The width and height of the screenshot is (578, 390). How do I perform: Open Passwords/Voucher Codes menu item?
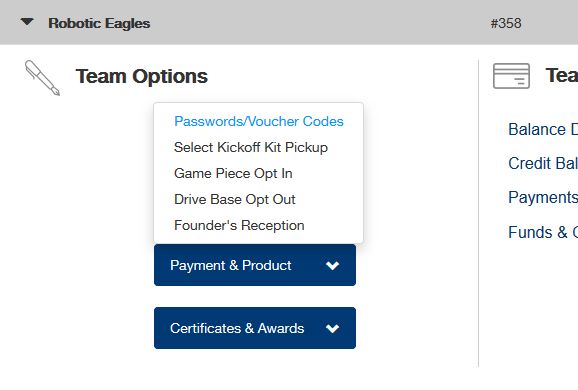259,121
